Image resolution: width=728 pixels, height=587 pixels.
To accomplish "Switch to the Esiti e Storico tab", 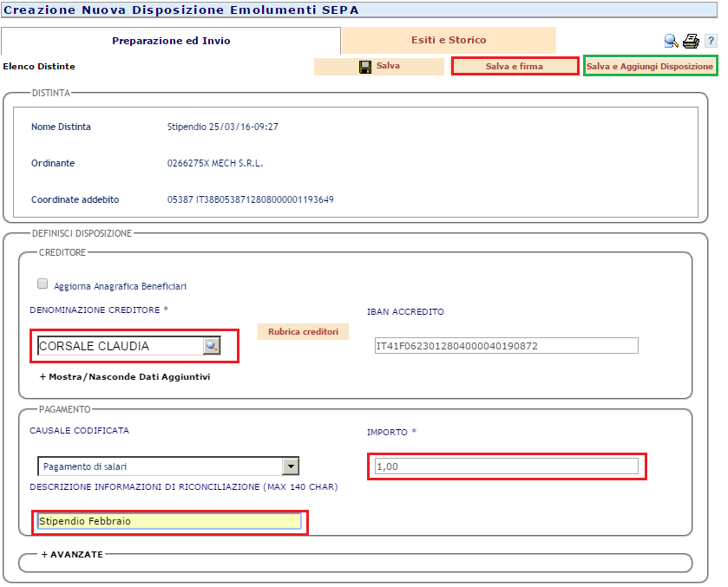I will point(448,40).
